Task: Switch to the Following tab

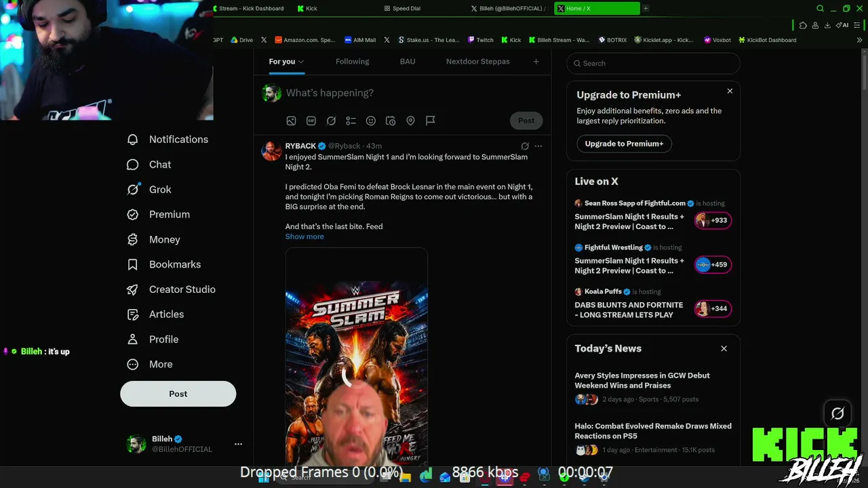Action: pyautogui.click(x=353, y=62)
